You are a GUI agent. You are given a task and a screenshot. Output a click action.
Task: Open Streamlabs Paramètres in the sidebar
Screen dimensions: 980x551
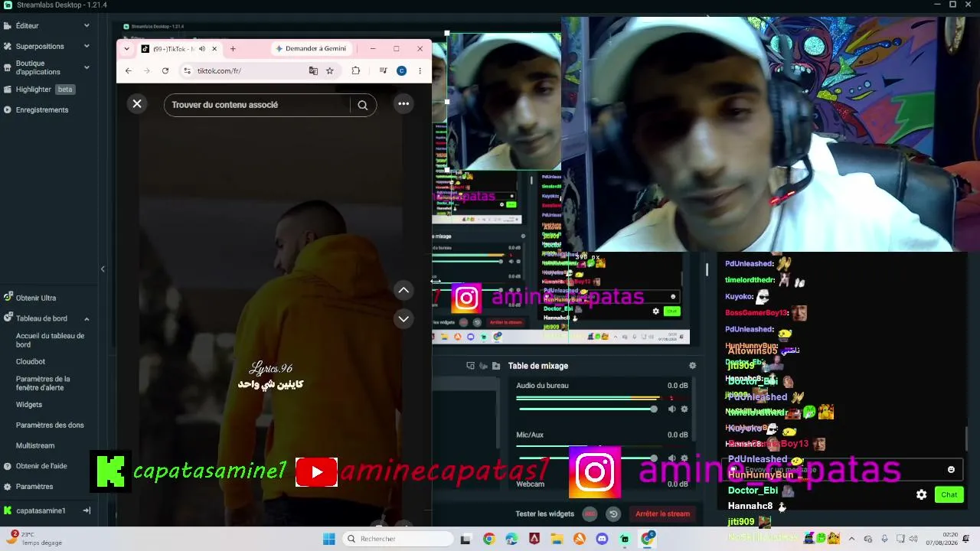coord(34,486)
